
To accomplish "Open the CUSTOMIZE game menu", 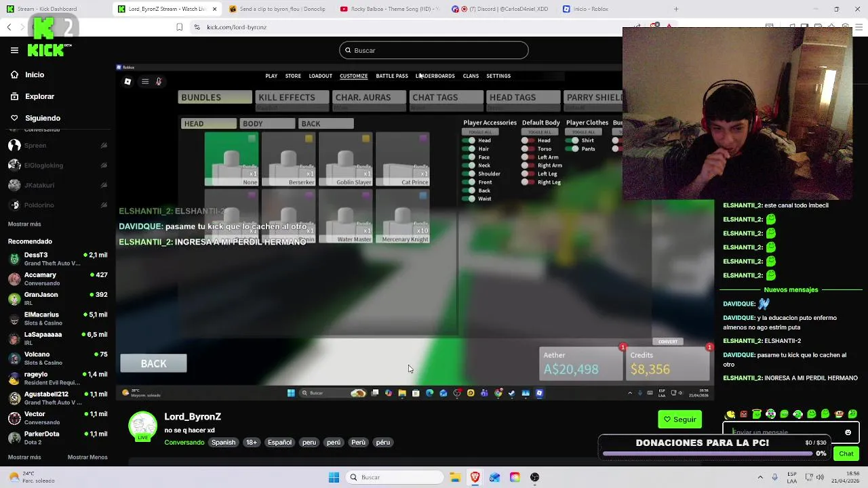I will pyautogui.click(x=354, y=76).
